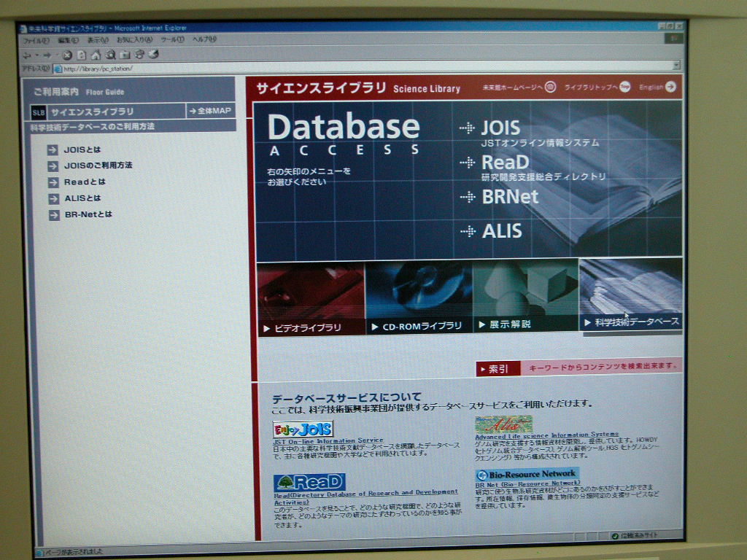Open the 編集(E) menu

(68, 41)
